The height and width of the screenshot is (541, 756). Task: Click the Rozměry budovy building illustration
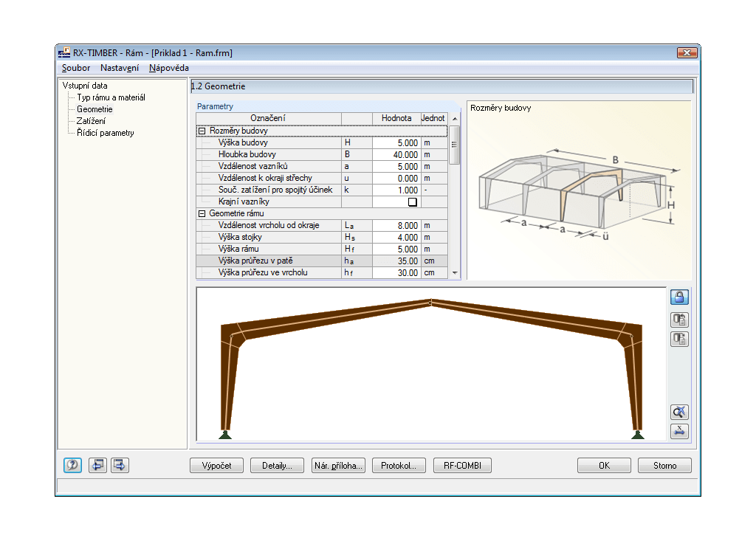(579, 195)
